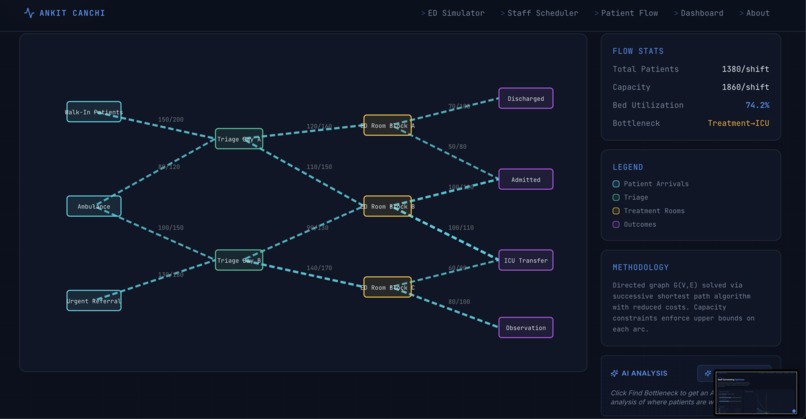The height and width of the screenshot is (419, 806).
Task: Click the Triage legend swatch
Action: point(616,197)
